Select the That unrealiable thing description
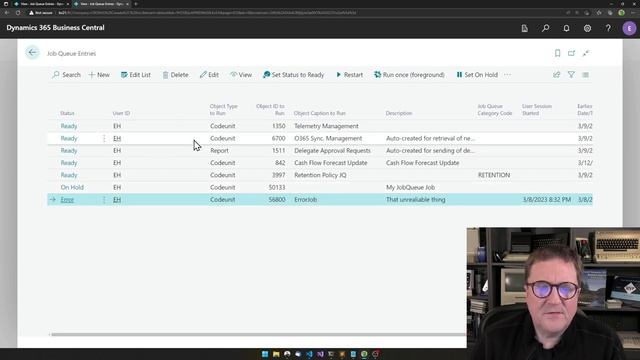640x360 pixels. coord(416,200)
